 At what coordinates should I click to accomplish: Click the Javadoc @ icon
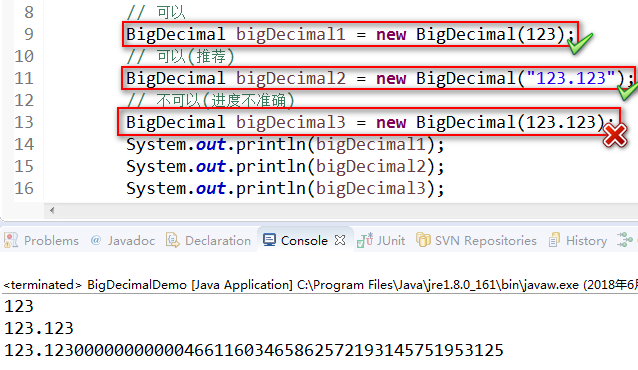pos(96,240)
